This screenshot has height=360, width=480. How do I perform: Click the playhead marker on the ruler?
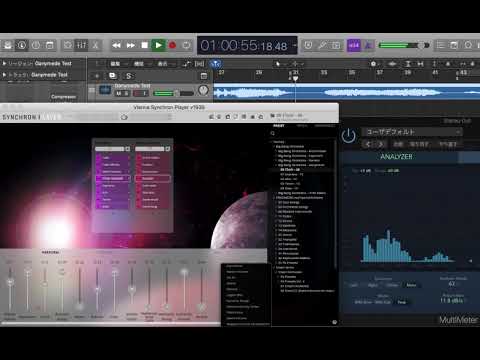point(295,79)
